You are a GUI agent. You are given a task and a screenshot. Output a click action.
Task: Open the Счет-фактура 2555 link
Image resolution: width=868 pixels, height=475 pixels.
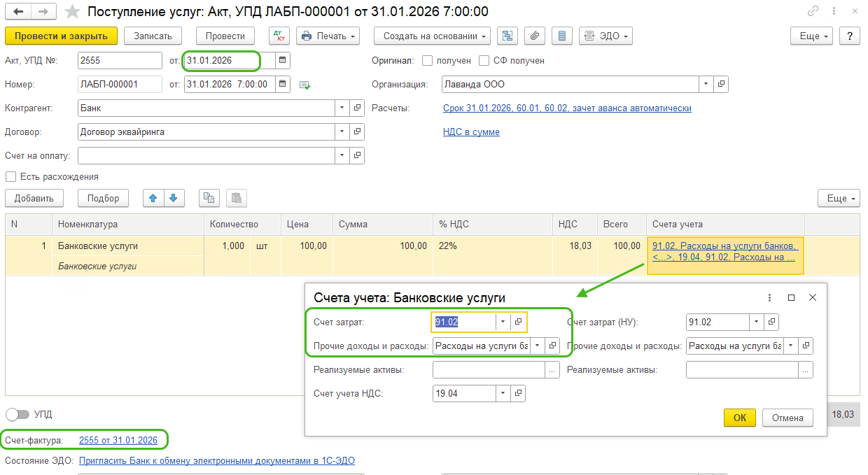point(118,440)
